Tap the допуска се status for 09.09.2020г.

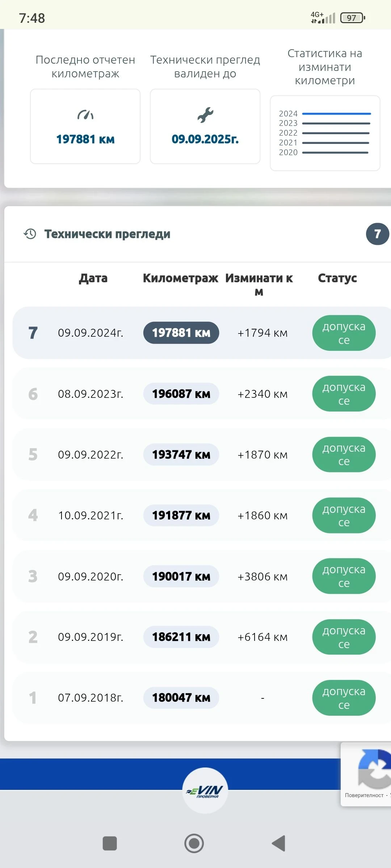[x=344, y=576]
